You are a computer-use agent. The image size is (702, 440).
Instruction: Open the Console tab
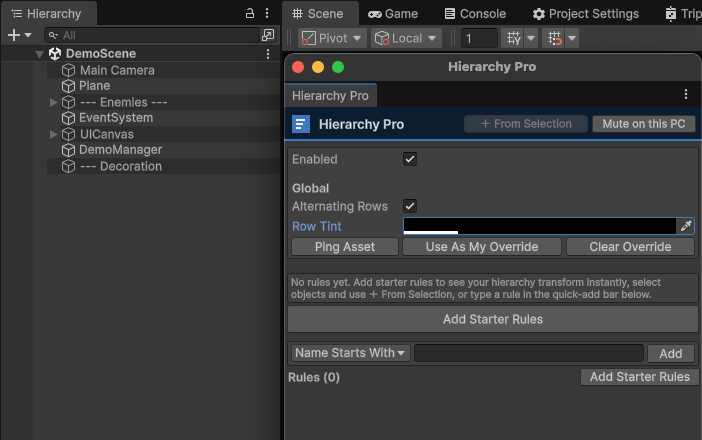475,14
